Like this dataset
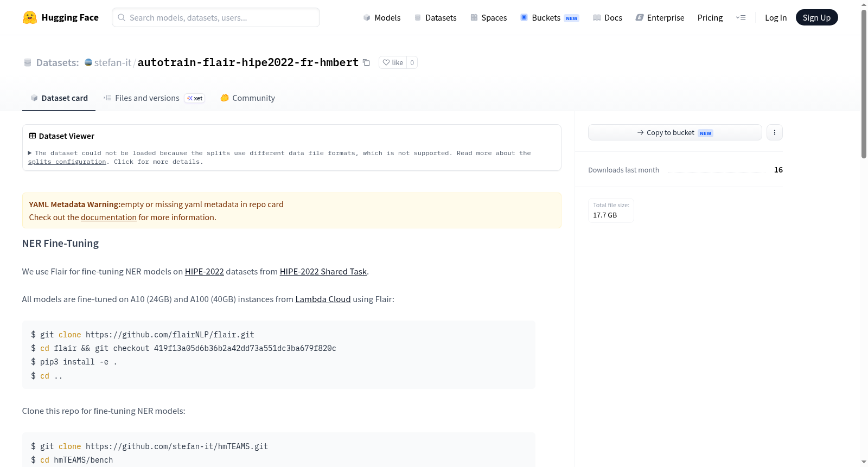868x467 pixels. click(393, 63)
